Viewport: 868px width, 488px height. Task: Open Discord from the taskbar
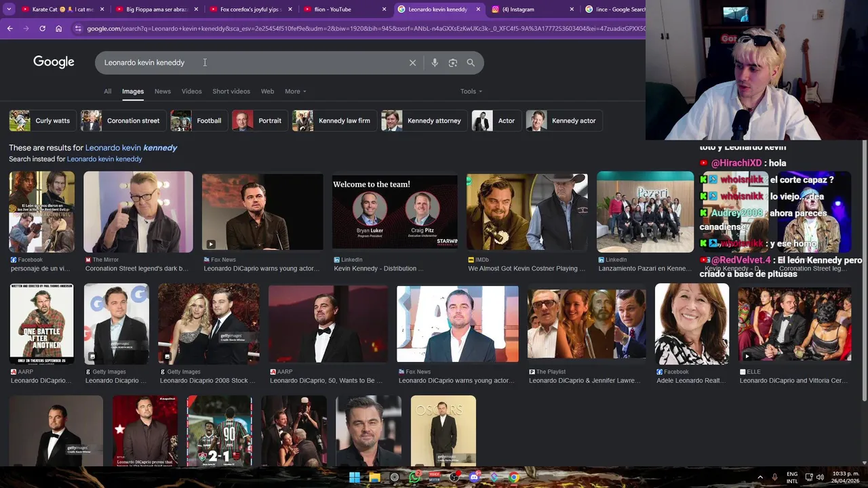click(474, 477)
